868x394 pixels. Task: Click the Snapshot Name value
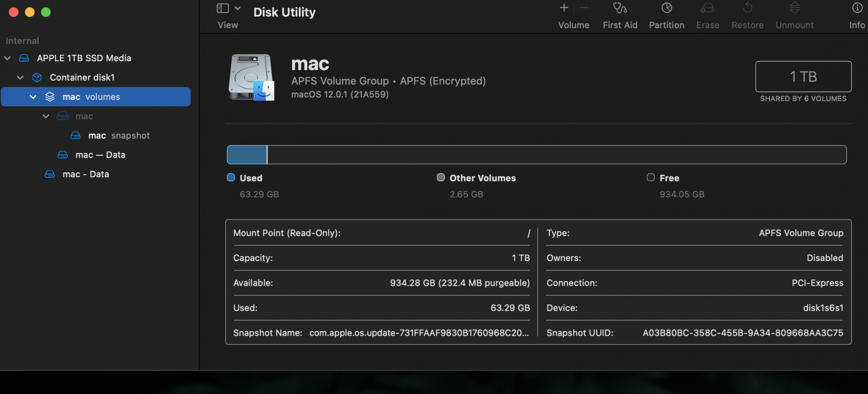419,333
